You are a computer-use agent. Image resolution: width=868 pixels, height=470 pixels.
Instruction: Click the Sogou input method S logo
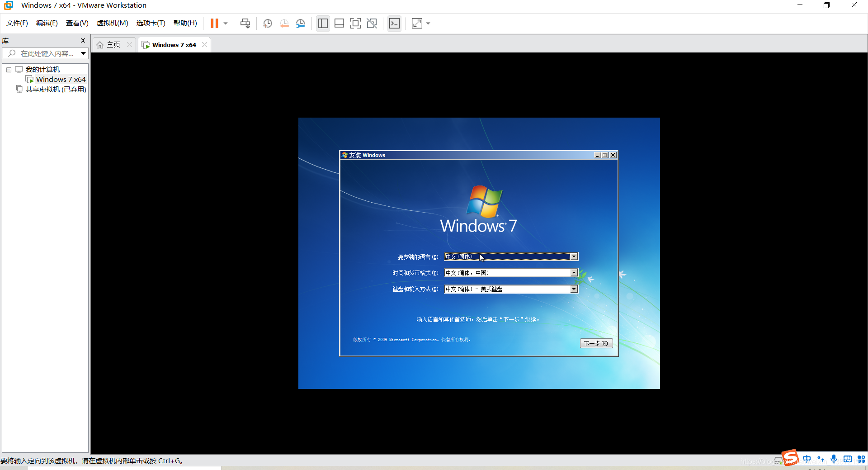point(790,458)
